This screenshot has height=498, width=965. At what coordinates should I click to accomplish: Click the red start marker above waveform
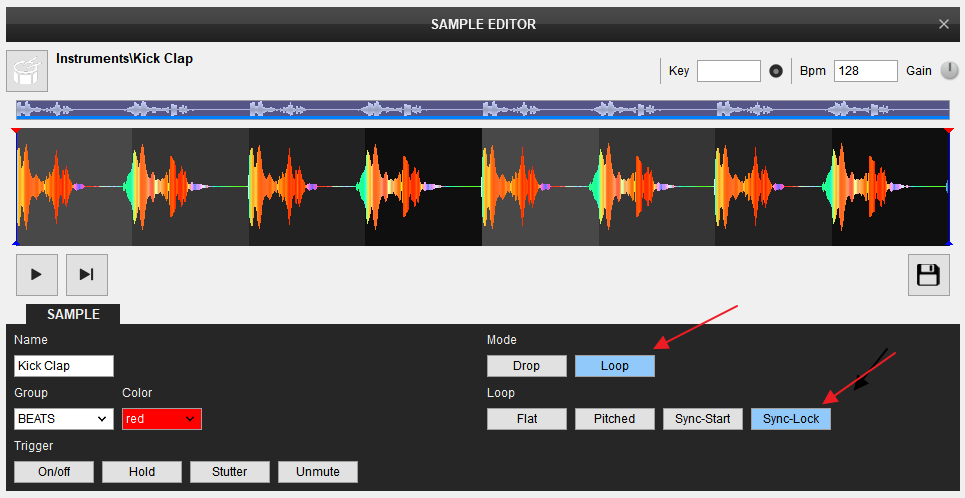16,131
